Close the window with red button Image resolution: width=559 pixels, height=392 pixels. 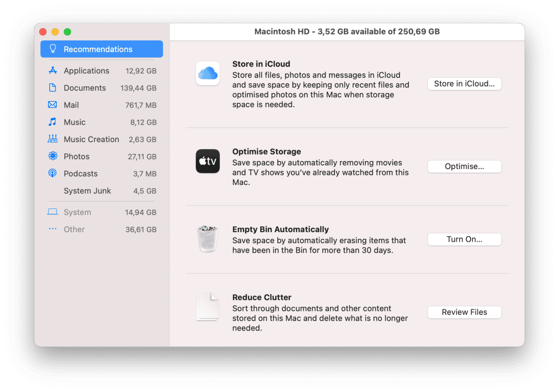click(x=43, y=32)
